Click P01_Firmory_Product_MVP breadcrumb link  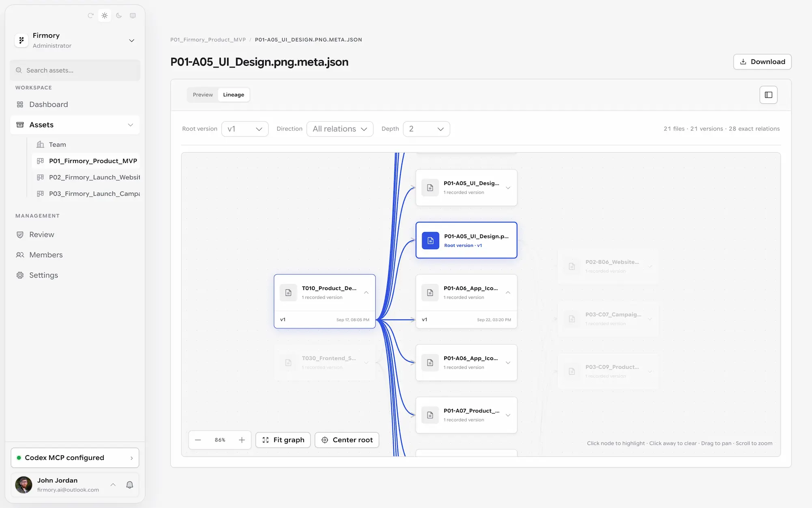(x=208, y=40)
